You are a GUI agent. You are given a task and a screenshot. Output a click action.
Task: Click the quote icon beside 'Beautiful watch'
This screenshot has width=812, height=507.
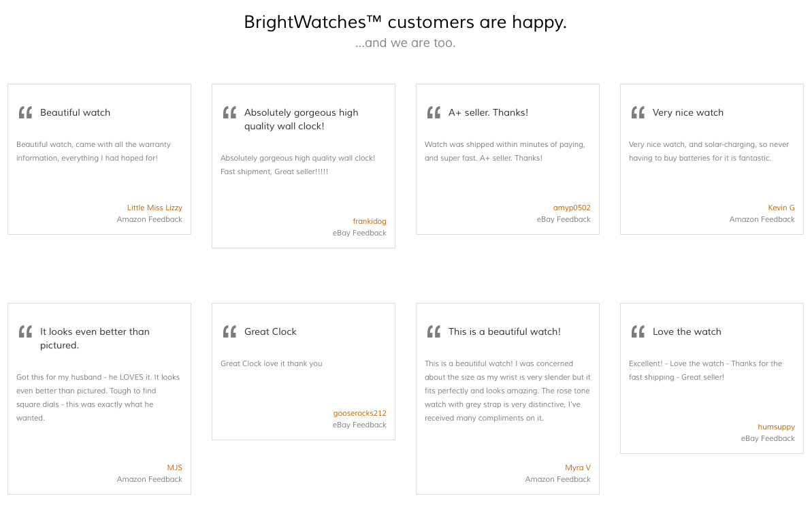[25, 112]
